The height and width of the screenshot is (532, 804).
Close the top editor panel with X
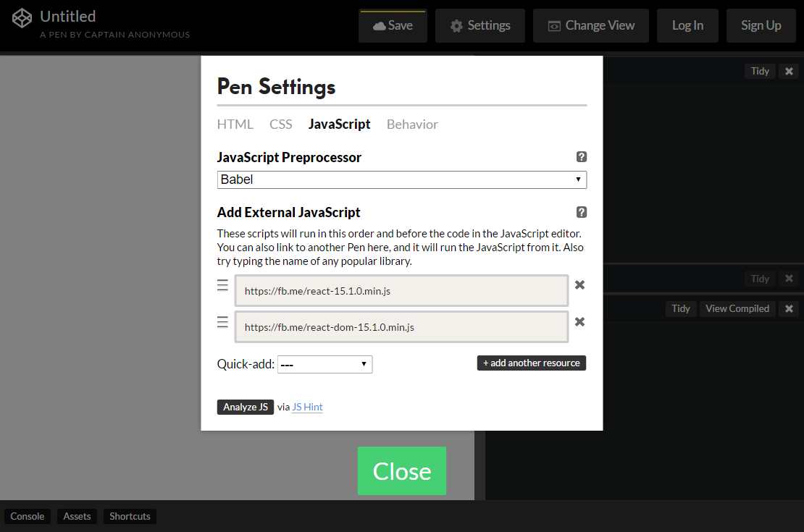[789, 71]
